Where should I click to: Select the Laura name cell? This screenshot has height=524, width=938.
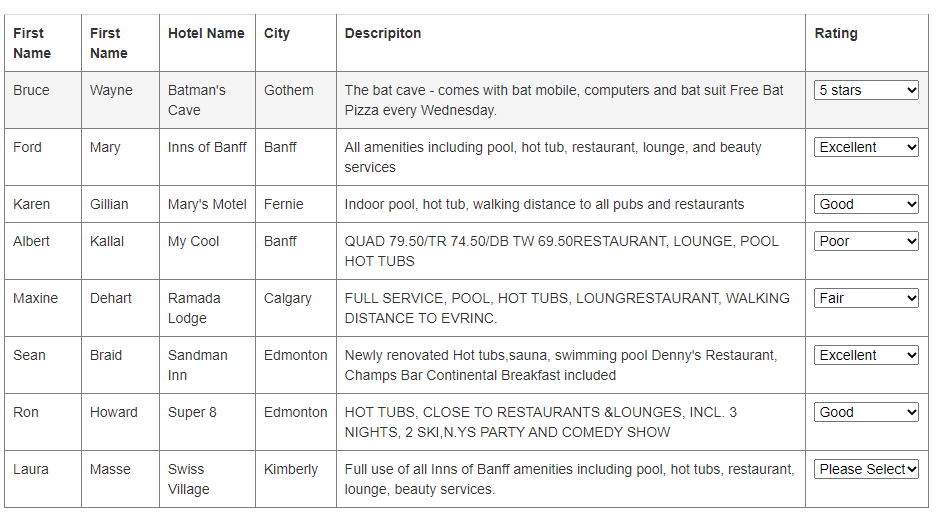42,479
